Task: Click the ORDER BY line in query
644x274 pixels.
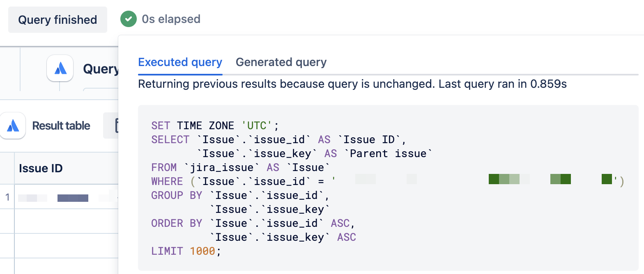Action: (253, 223)
